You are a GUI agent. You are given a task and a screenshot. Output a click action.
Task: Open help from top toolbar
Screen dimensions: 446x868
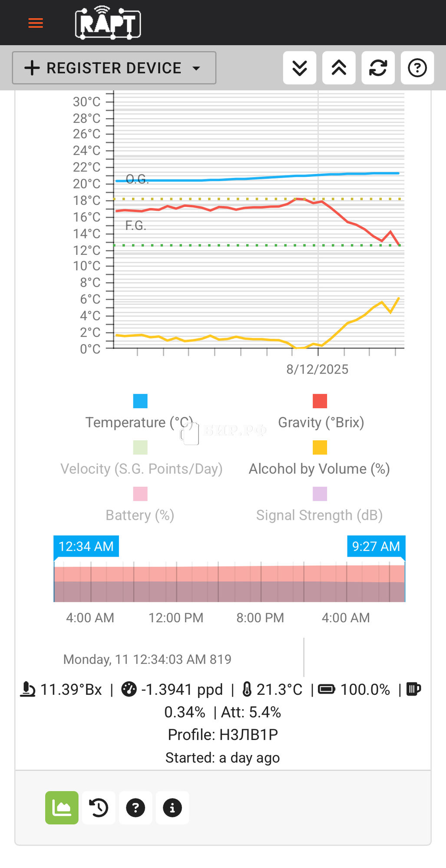417,68
